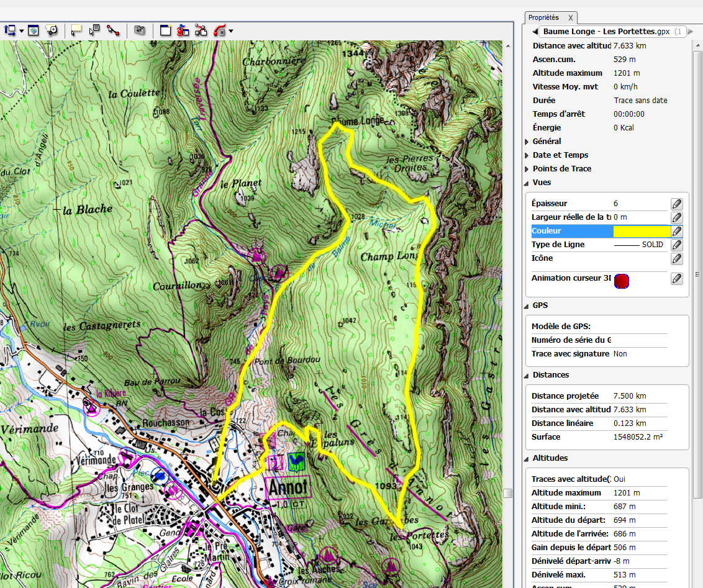Click the camera snapshot icon in toolbar

click(x=140, y=30)
